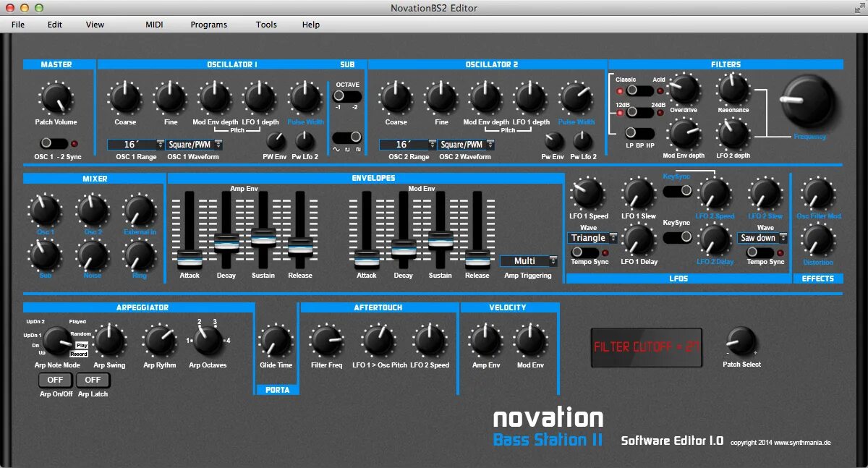Click the Arp Note Mode knob
868x468 pixels.
coord(57,340)
